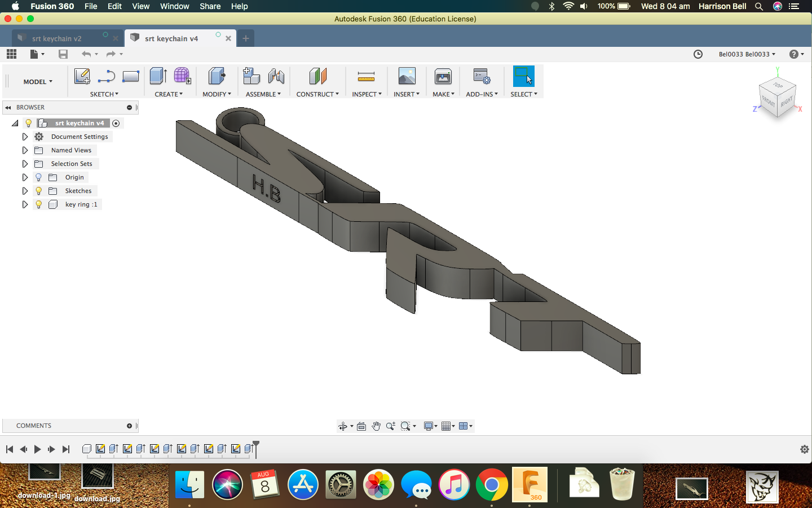Open the Viewports dropdown
The height and width of the screenshot is (508, 812).
click(466, 426)
